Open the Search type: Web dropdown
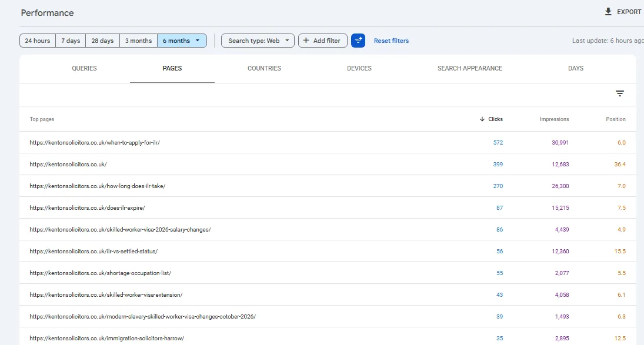 258,41
